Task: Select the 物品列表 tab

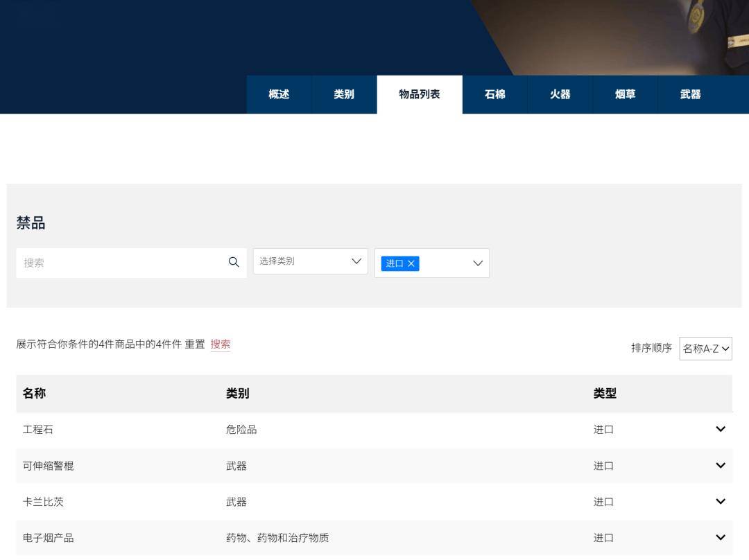Action: click(x=420, y=94)
